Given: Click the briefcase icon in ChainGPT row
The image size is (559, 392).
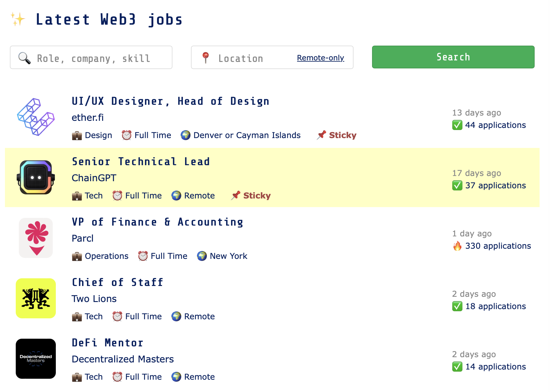Looking at the screenshot, I should click(x=77, y=196).
